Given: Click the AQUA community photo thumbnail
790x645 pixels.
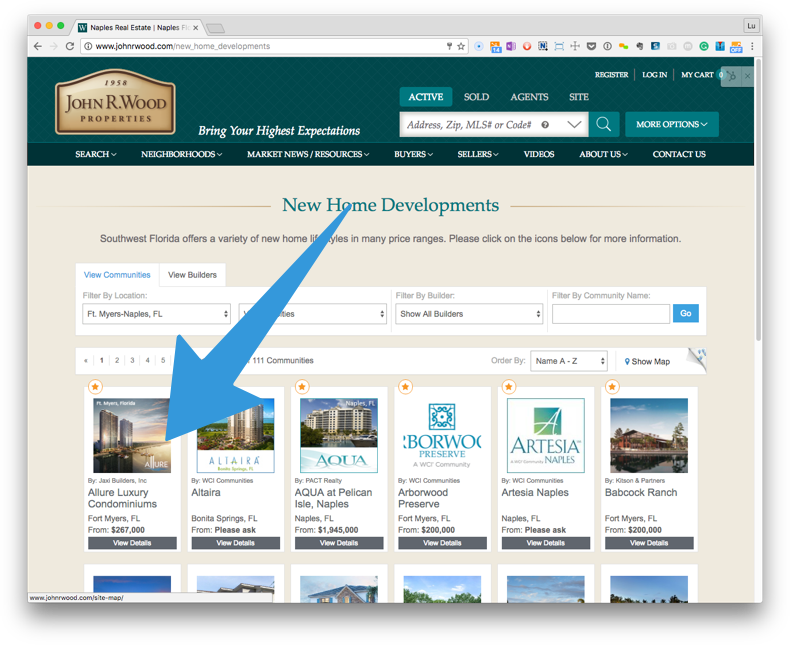Looking at the screenshot, I should pyautogui.click(x=339, y=435).
